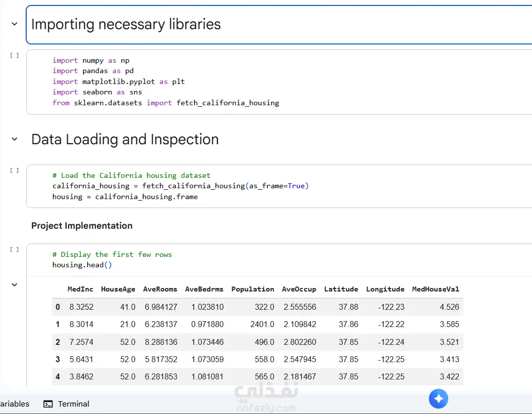Click the Latitude column header
Screen dimensions: 532x414
coord(341,289)
